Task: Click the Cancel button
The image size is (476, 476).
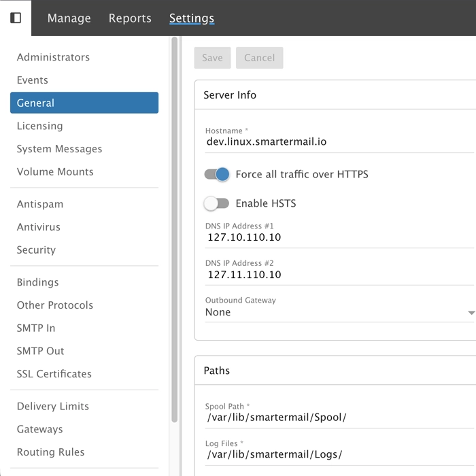Action: 260,58
